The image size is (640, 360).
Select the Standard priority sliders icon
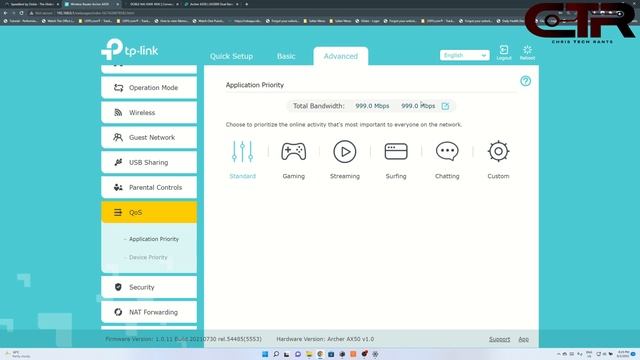click(x=242, y=151)
